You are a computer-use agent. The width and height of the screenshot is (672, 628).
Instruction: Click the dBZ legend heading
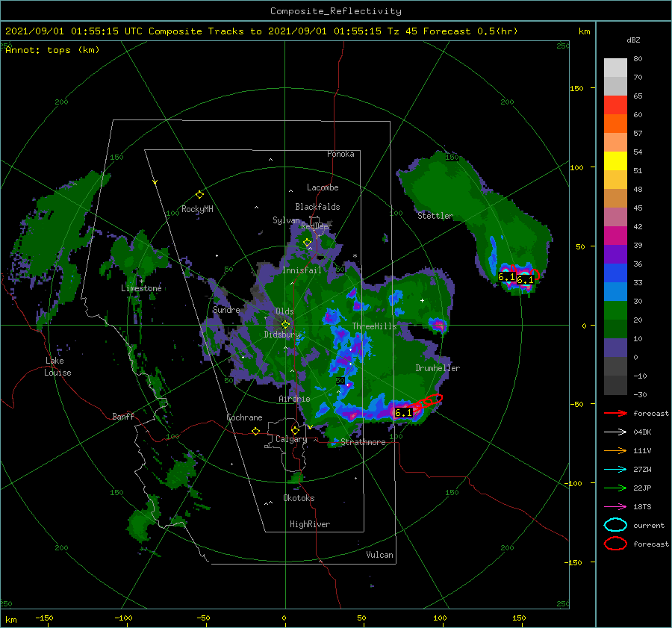(633, 40)
